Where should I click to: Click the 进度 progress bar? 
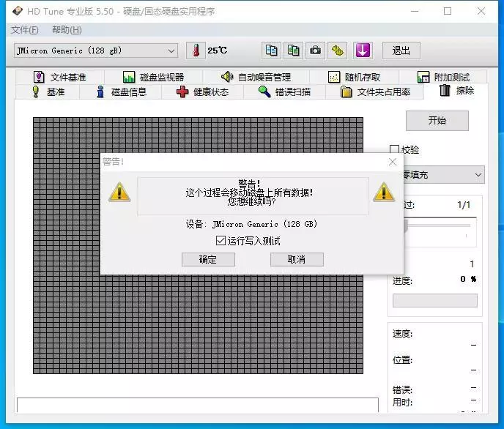pos(435,301)
